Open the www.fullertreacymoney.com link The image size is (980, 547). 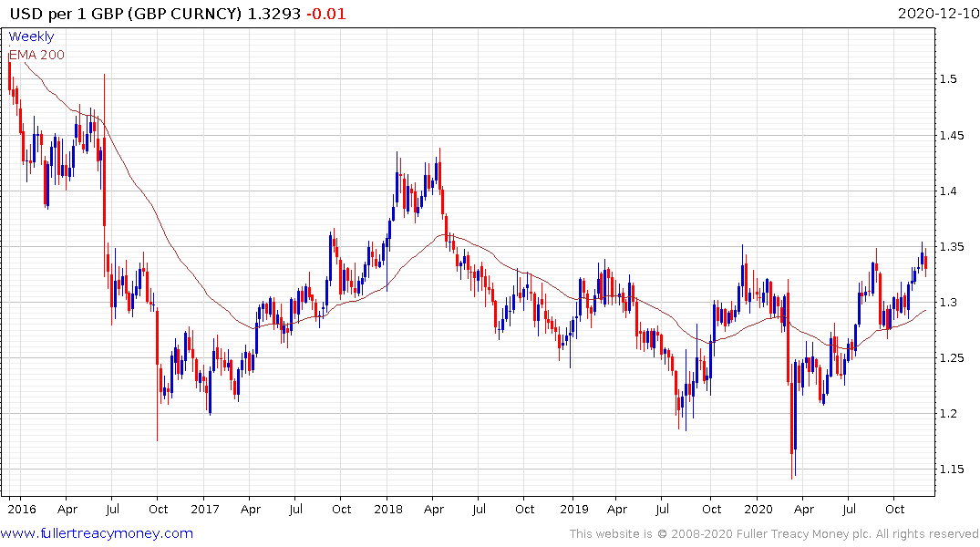(97, 533)
